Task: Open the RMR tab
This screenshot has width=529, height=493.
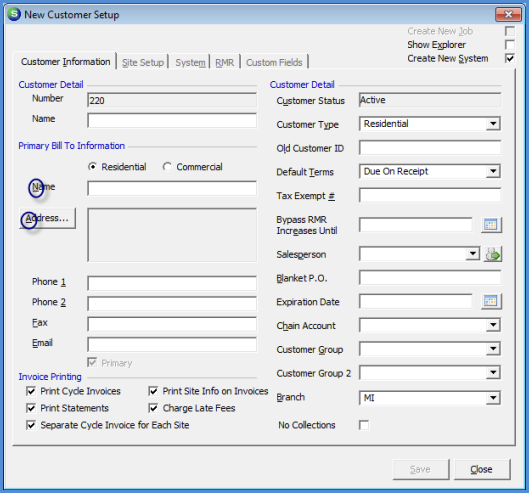Action: pyautogui.click(x=225, y=62)
